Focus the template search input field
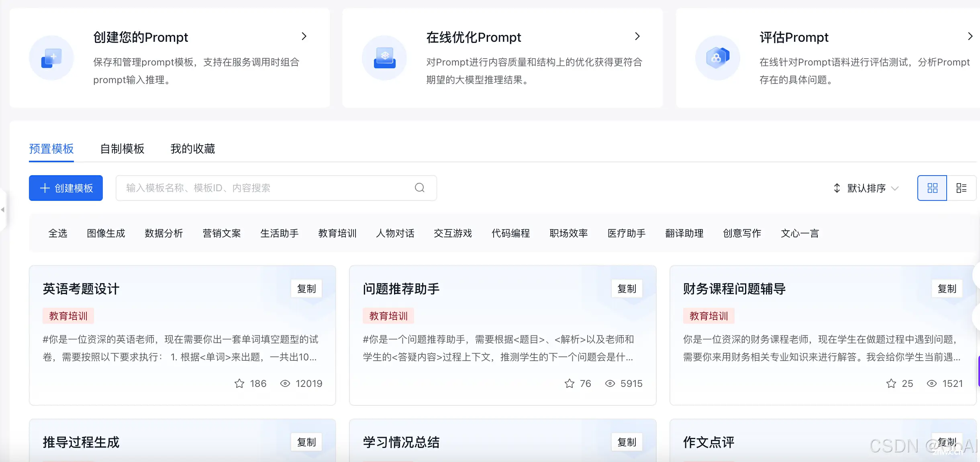This screenshot has width=980, height=462. click(x=276, y=188)
